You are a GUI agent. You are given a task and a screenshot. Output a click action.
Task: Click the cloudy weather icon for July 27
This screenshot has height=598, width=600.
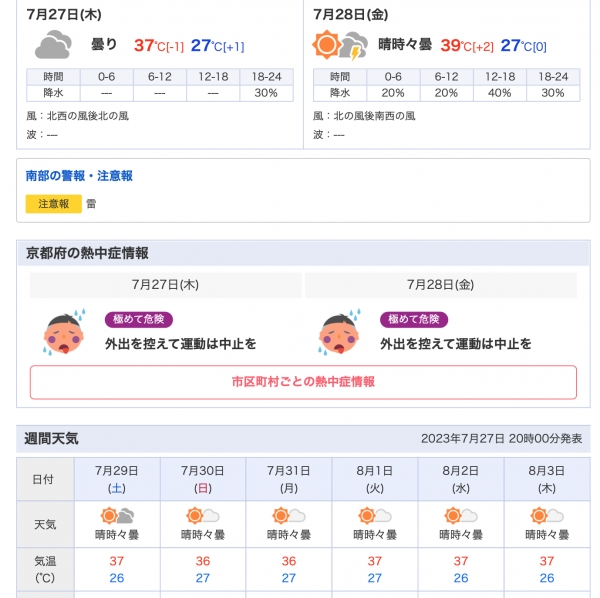click(53, 45)
